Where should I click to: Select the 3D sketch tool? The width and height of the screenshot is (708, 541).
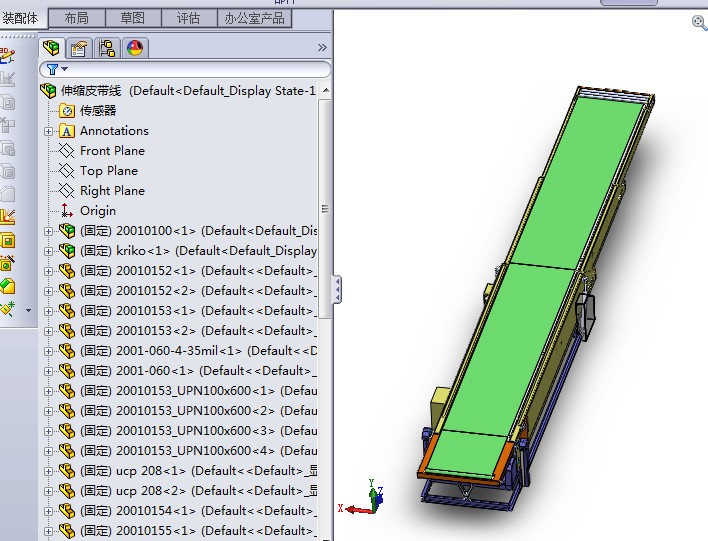[7, 56]
